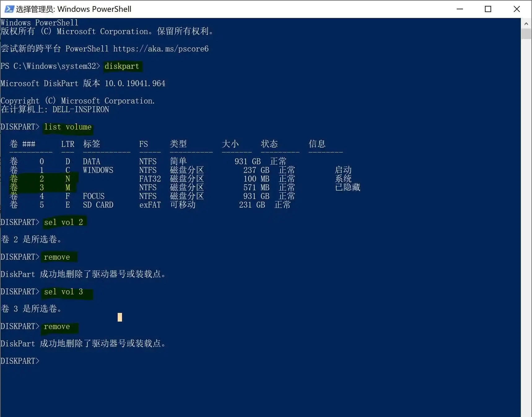Click the '571 MB' size value

[x=256, y=187]
